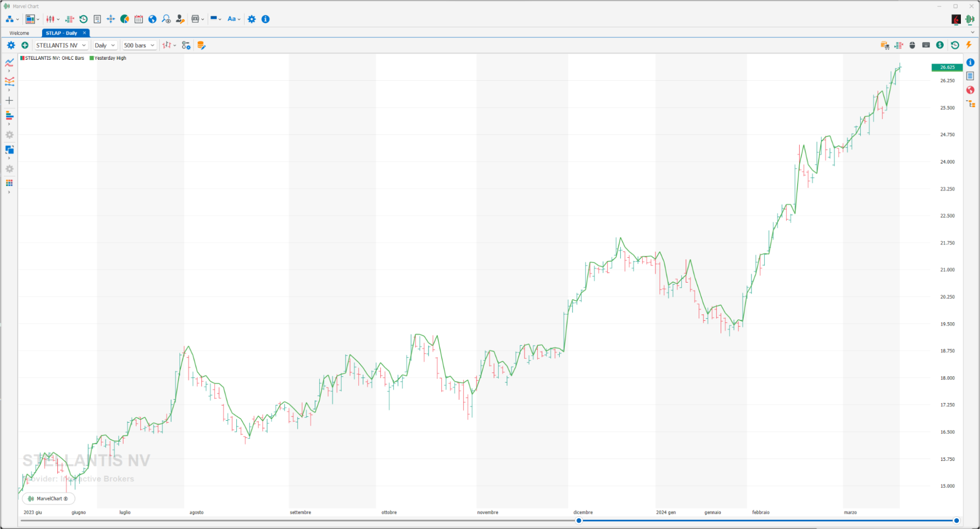
Task: Click the colored grid squares icon
Action: click(9, 183)
